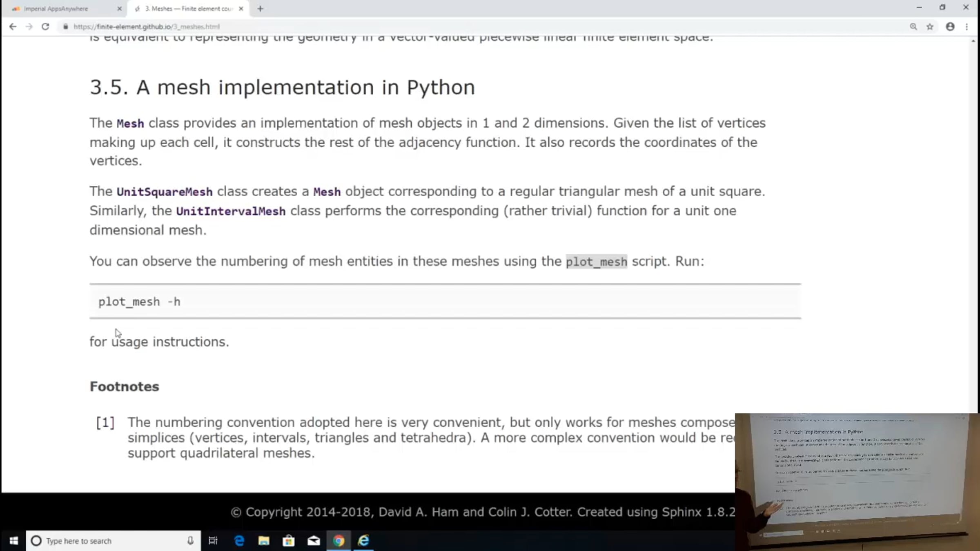Close the Imperial AppsAnywhere tab
Screen dimensions: 980x551
point(119,9)
